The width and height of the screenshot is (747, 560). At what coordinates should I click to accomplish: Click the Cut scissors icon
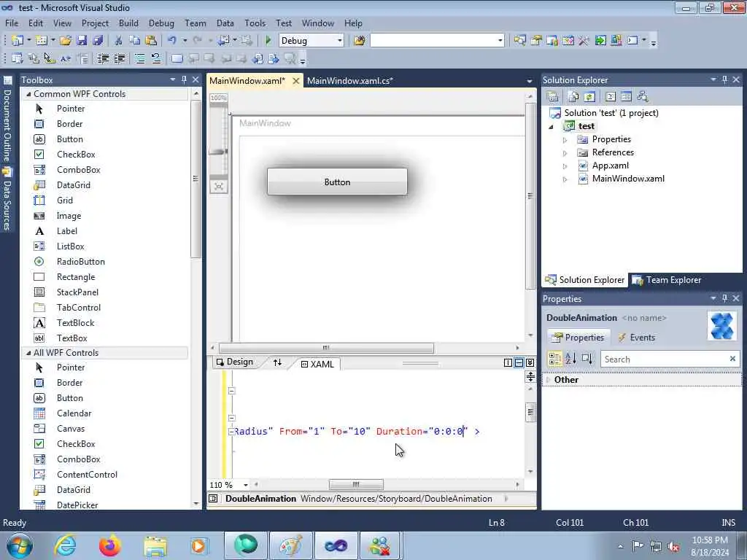click(x=119, y=41)
